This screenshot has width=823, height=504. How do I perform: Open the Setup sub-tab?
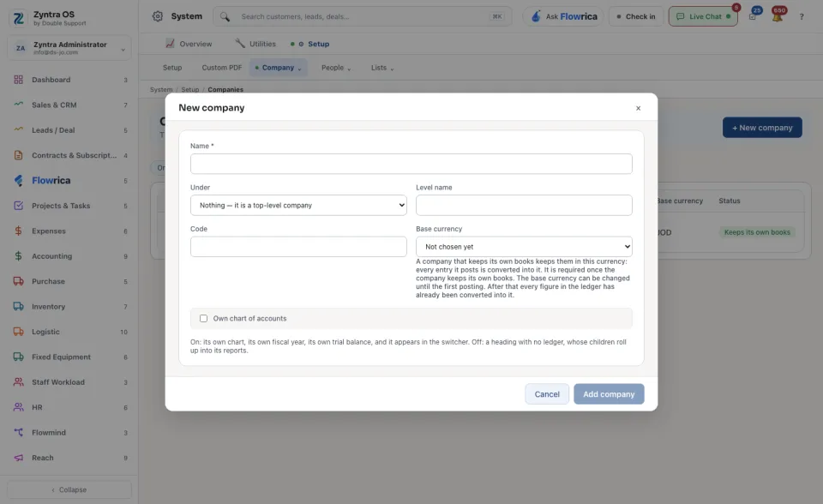(172, 68)
